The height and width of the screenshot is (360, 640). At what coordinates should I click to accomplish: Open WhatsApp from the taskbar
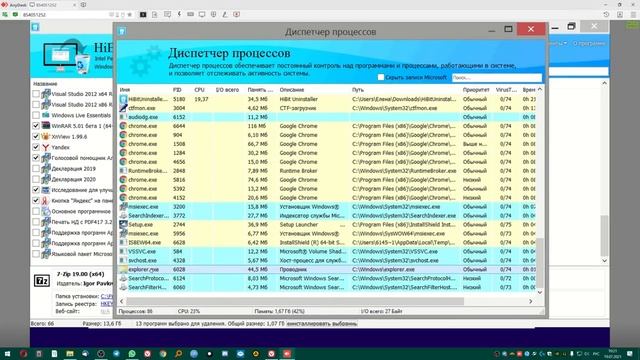[132, 353]
